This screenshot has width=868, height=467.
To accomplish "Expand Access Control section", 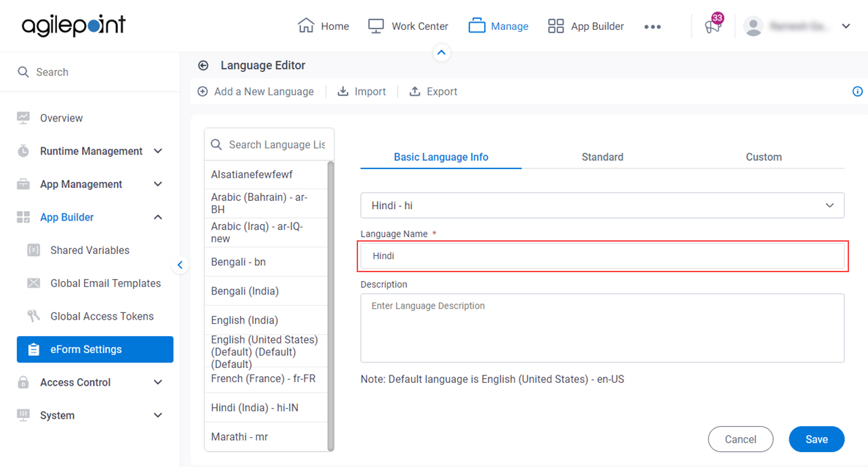I will (x=158, y=382).
